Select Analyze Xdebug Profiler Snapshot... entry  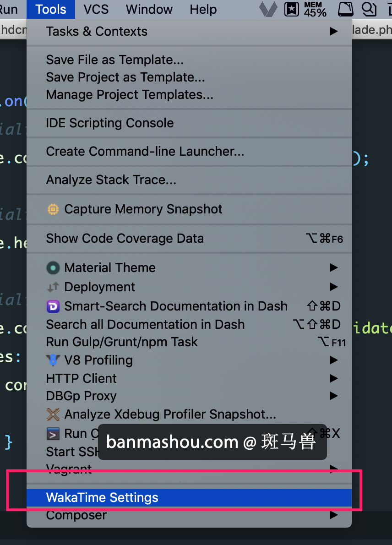click(x=189, y=414)
